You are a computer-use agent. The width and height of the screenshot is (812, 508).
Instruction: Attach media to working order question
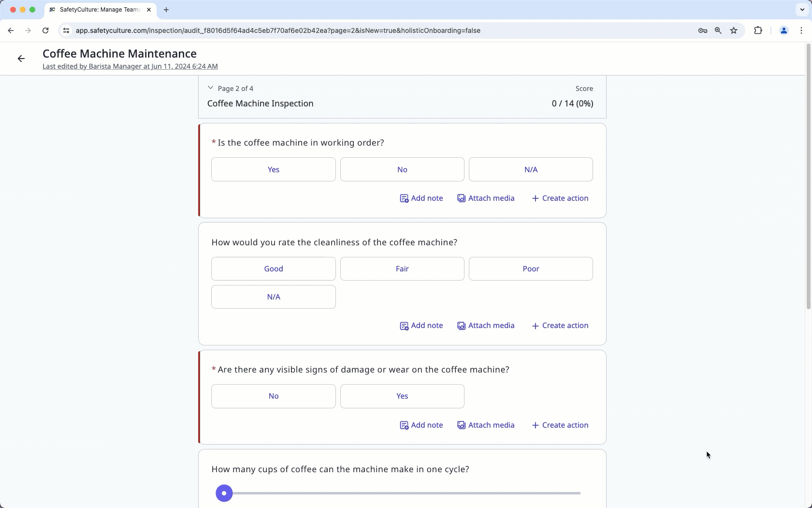click(486, 198)
